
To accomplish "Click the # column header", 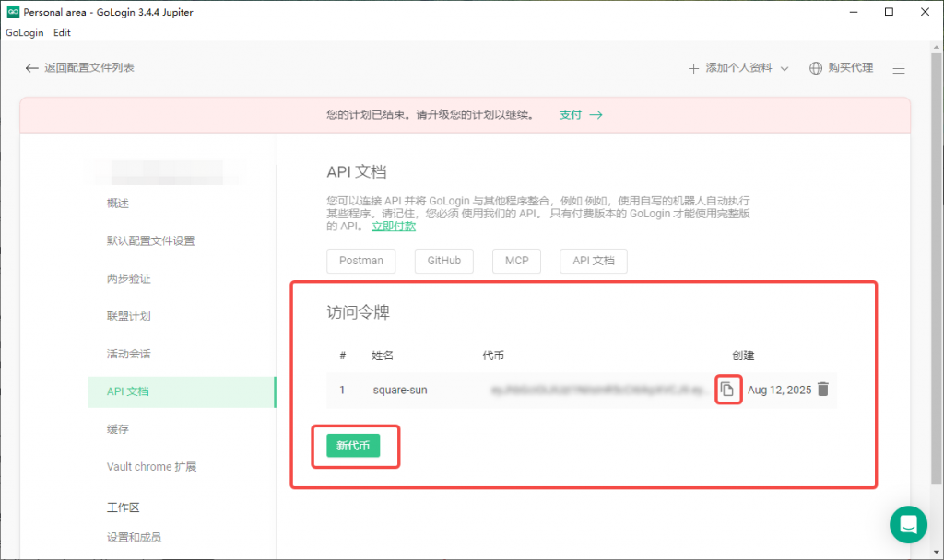I will click(343, 356).
